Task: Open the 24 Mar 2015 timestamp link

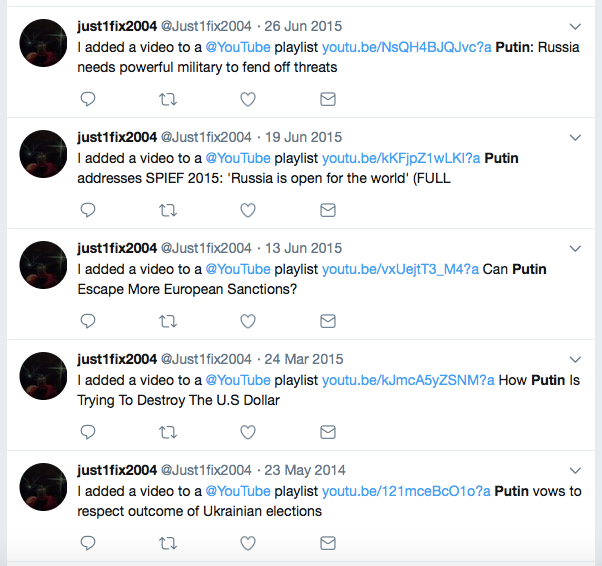Action: [x=304, y=359]
